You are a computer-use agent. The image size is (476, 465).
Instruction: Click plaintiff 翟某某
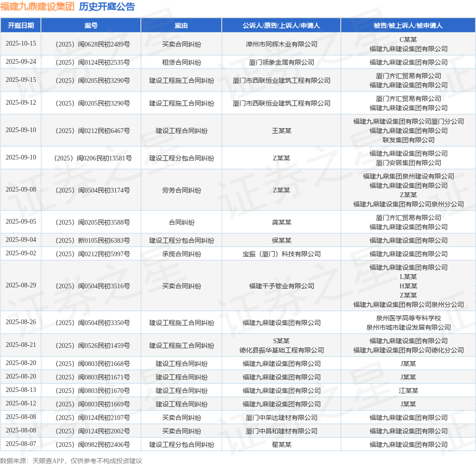281,445
